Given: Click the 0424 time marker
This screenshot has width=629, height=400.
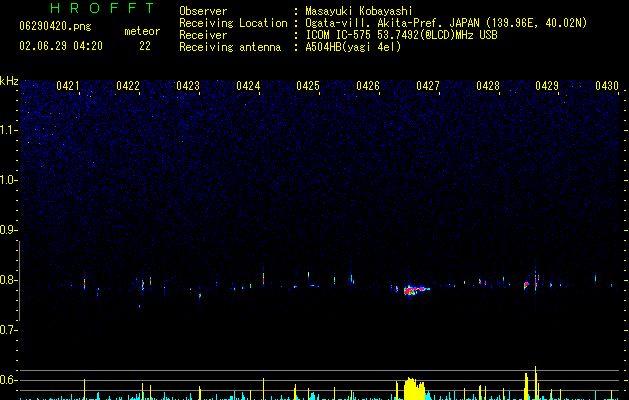Looking at the screenshot, I should pos(248,86).
